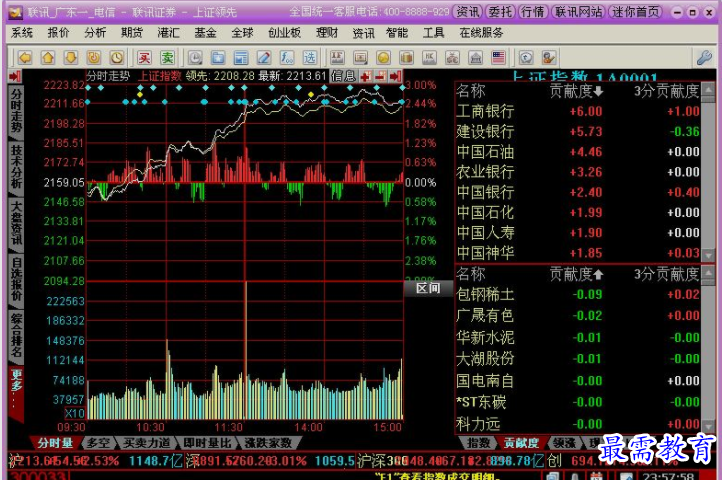Click the wrench settings icon
The height and width of the screenshot is (480, 722).
coord(704,58)
